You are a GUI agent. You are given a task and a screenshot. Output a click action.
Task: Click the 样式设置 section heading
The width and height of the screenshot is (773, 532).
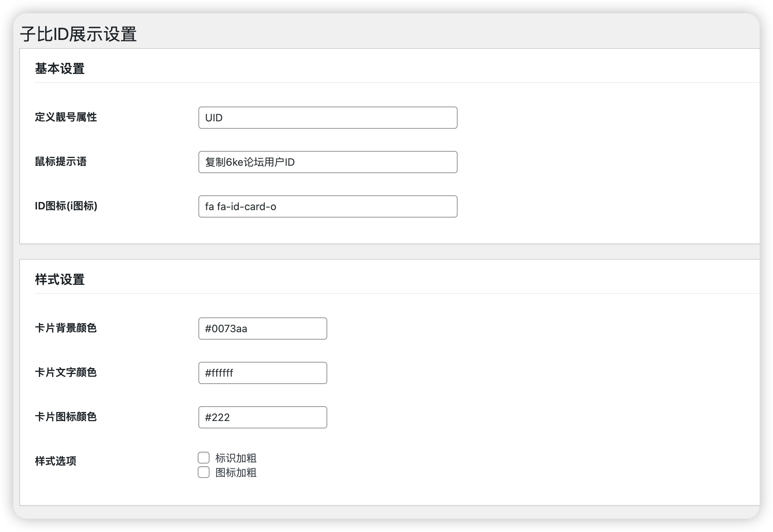coord(60,280)
